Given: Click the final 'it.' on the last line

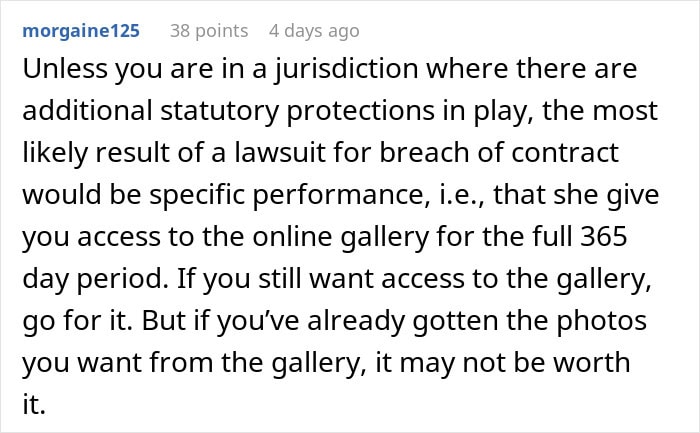Looking at the screenshot, I should [34, 404].
